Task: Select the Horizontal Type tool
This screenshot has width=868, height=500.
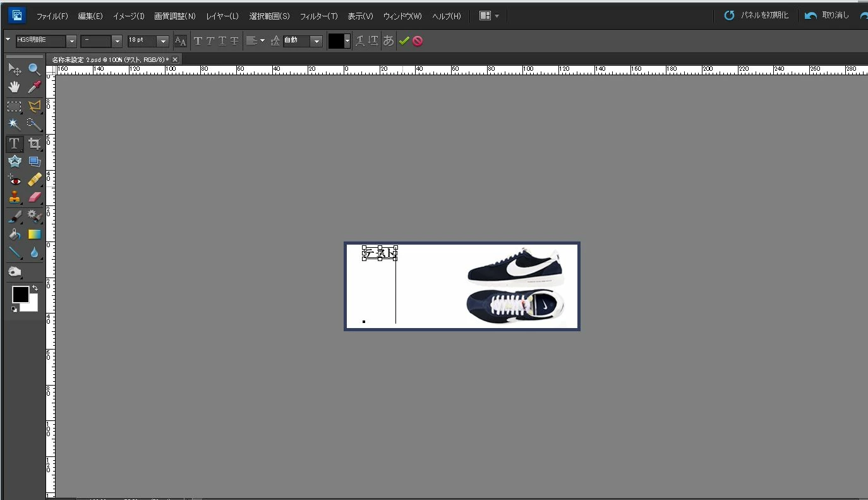Action: [15, 143]
